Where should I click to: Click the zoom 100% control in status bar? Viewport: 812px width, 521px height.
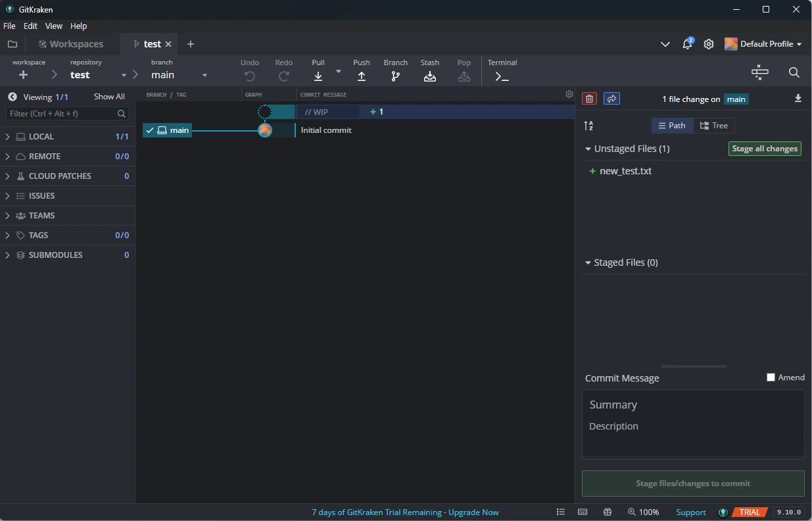pos(643,512)
